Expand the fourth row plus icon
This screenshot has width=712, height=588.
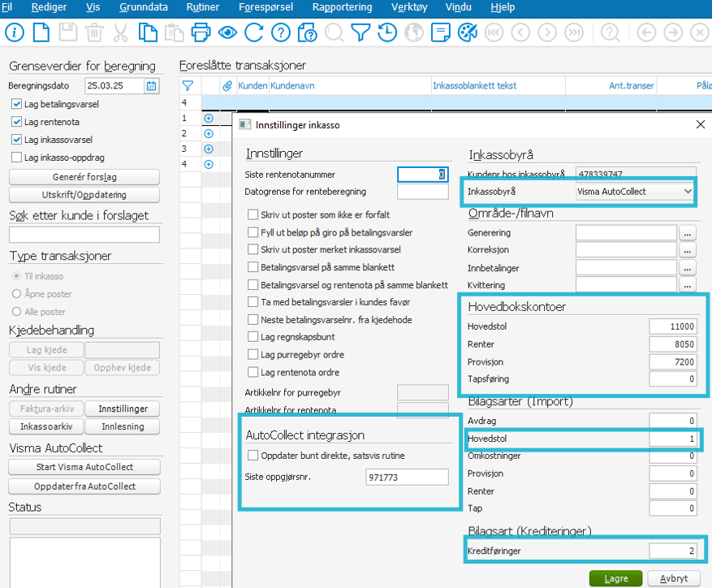(209, 164)
